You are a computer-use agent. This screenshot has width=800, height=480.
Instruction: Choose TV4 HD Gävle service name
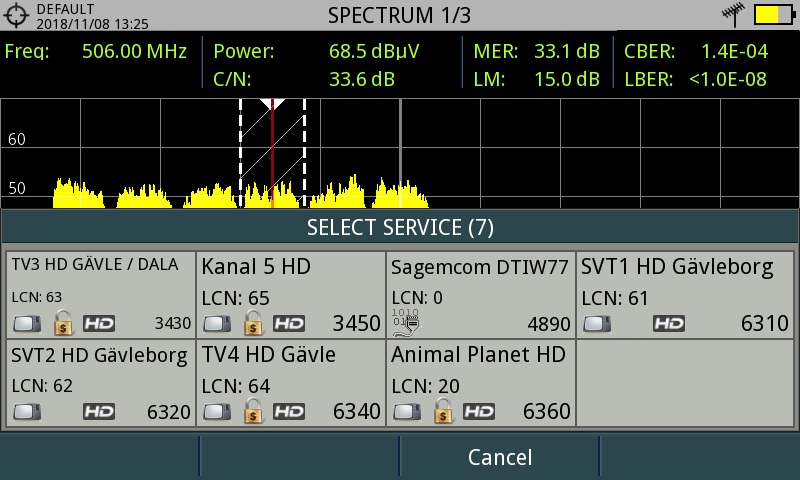pyautogui.click(x=269, y=355)
